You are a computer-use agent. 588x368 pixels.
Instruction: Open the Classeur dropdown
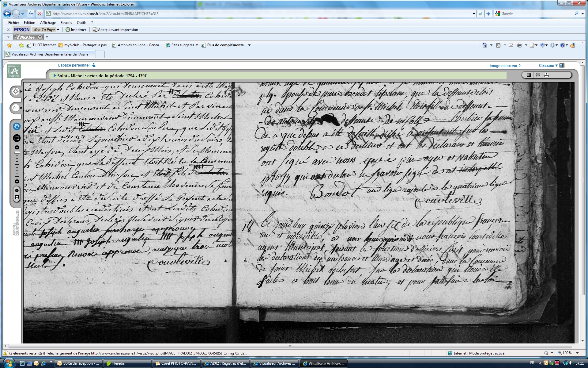tap(548, 66)
